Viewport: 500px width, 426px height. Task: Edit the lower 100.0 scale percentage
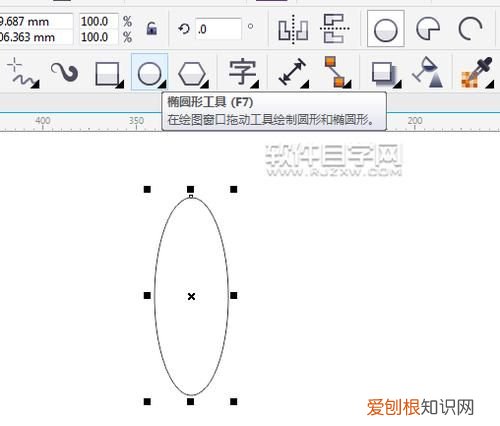(x=99, y=37)
